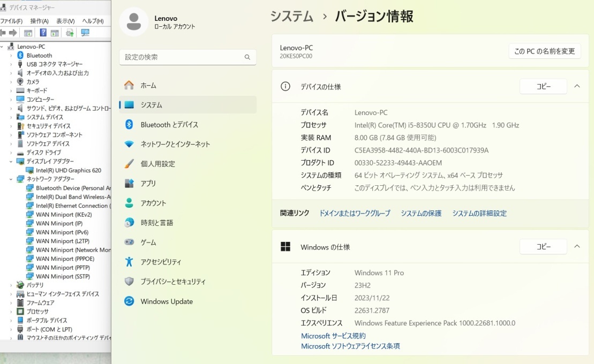
Task: Open ホーム in Settings sidebar
Action: click(187, 85)
